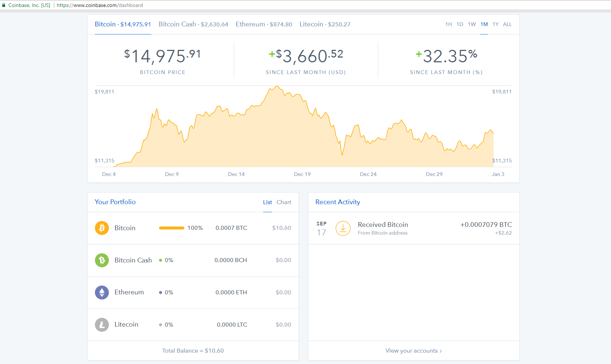611x364 pixels.
Task: Click the chevron beside View your accounts
Action: pos(441,351)
